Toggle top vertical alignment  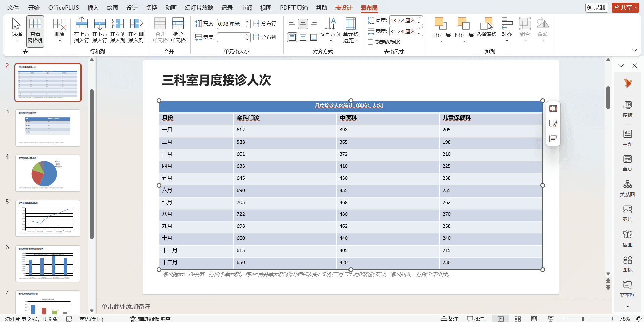click(x=292, y=37)
